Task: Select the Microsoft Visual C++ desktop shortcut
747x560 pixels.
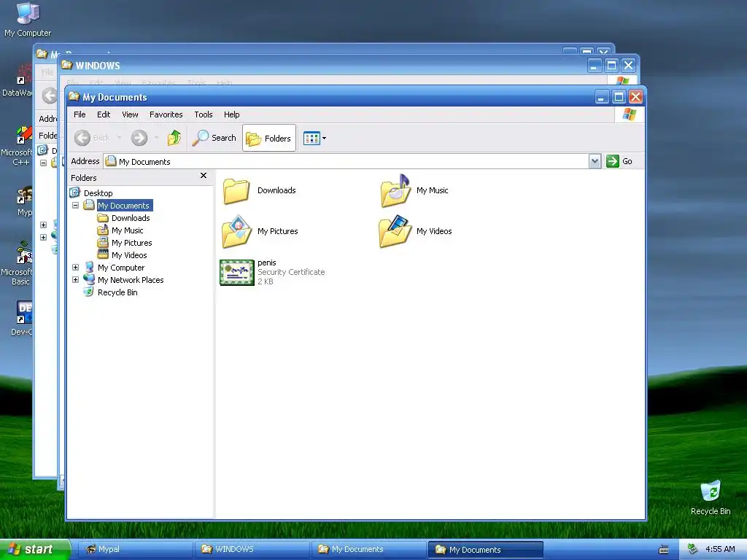Action: [18, 147]
